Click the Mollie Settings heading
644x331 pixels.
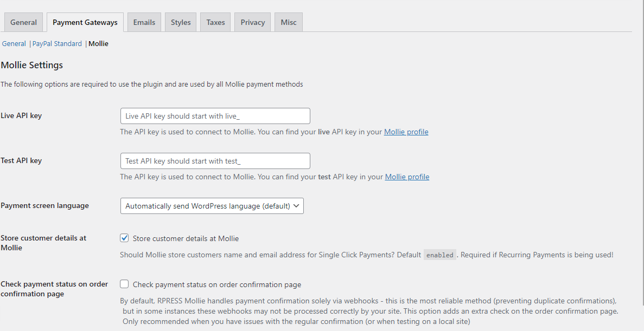(x=32, y=65)
